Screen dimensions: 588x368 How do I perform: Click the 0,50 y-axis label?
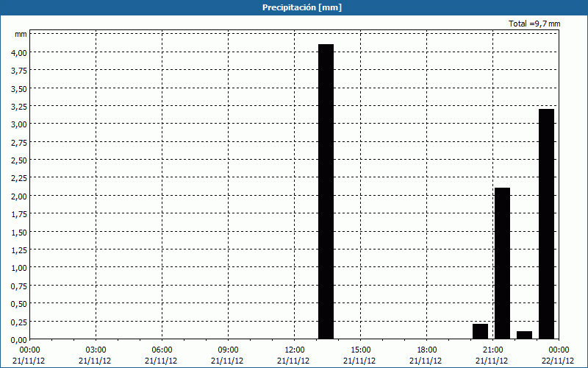19,304
